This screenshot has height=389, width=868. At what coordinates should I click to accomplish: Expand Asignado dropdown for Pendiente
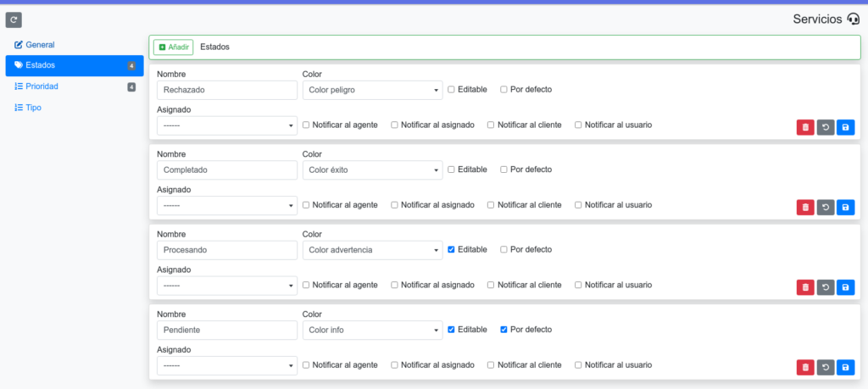tap(227, 366)
